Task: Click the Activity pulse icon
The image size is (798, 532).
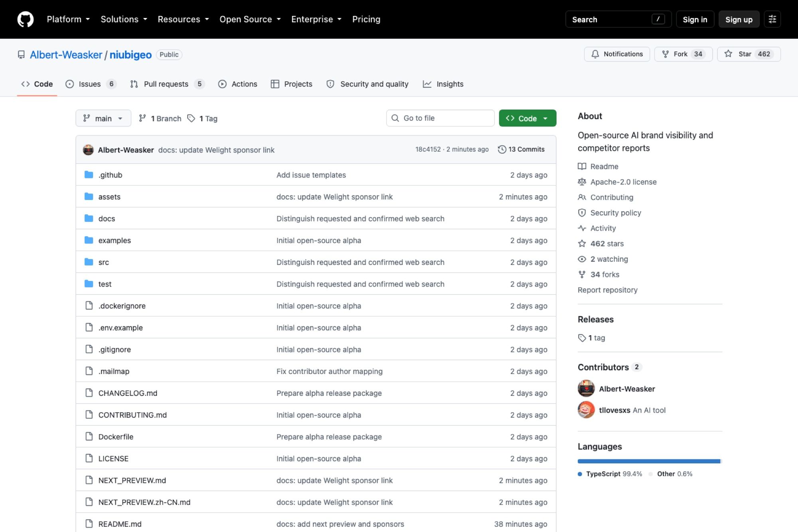Action: click(x=582, y=228)
